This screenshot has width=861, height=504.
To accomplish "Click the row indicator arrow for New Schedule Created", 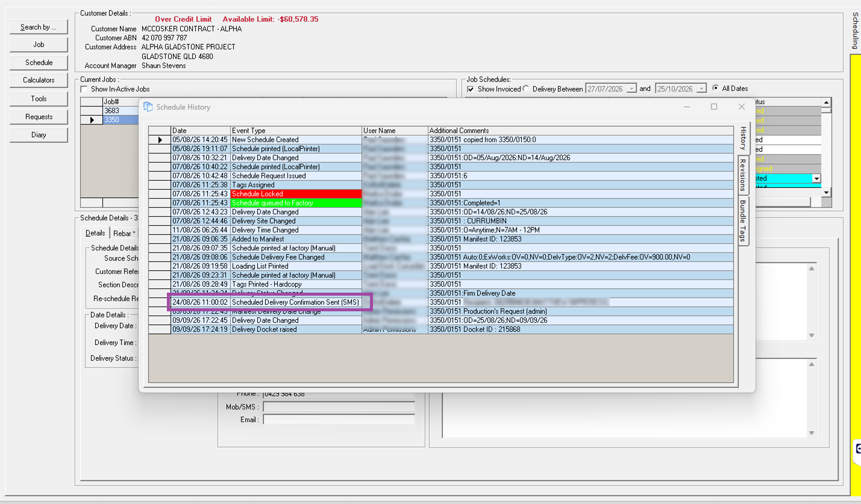I will [160, 140].
